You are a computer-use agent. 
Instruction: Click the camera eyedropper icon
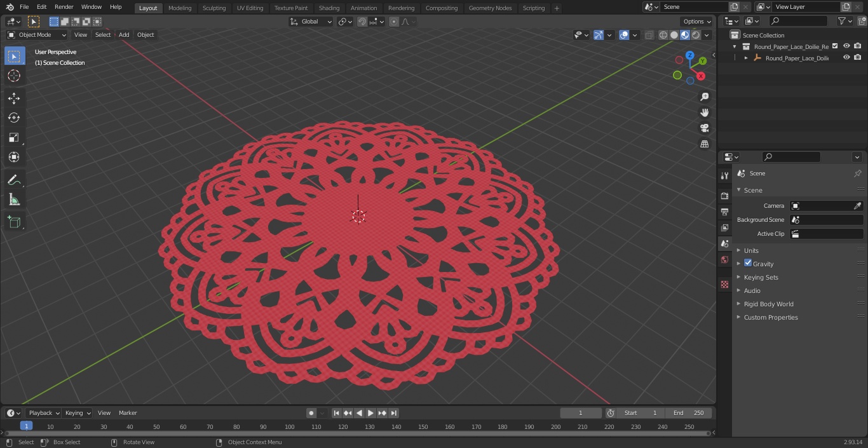point(857,206)
